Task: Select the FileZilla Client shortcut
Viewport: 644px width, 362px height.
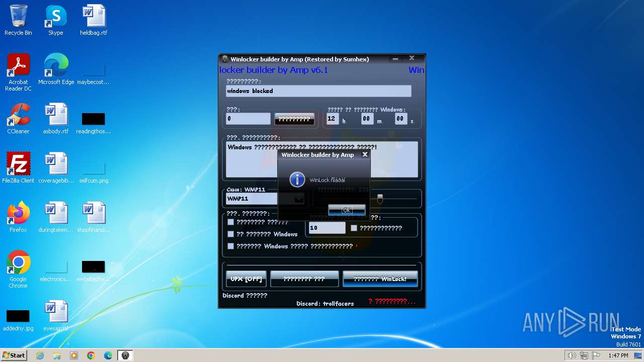Action: (18, 168)
